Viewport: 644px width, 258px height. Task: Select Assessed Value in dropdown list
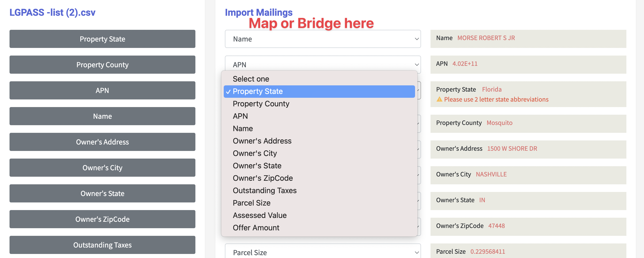pyautogui.click(x=319, y=215)
